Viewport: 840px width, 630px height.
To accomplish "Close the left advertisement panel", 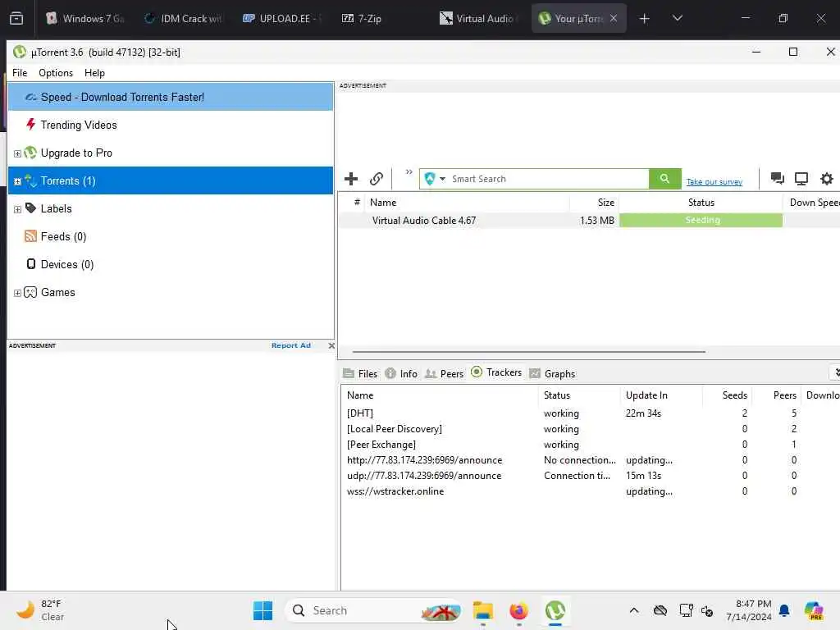I will click(331, 345).
